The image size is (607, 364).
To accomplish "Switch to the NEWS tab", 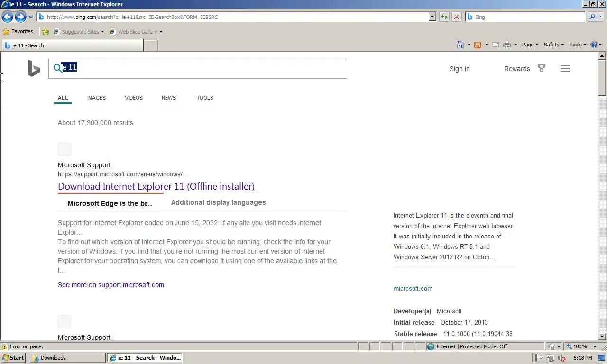I will tap(169, 98).
